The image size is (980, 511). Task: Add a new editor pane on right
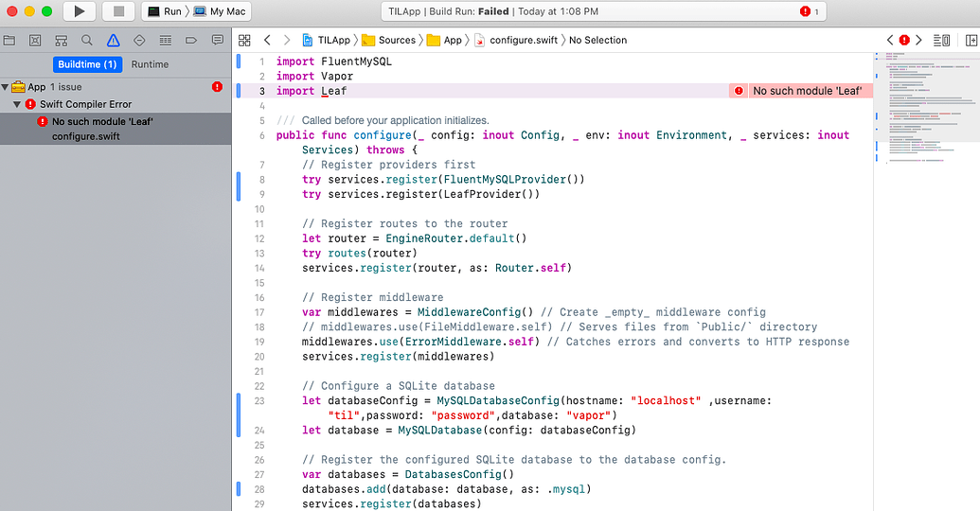[971, 41]
